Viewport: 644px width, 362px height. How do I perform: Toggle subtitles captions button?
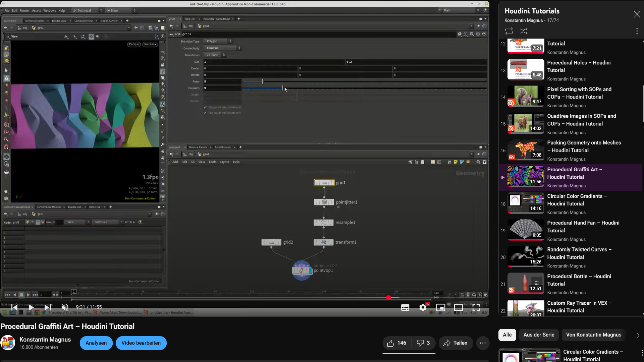405,307
